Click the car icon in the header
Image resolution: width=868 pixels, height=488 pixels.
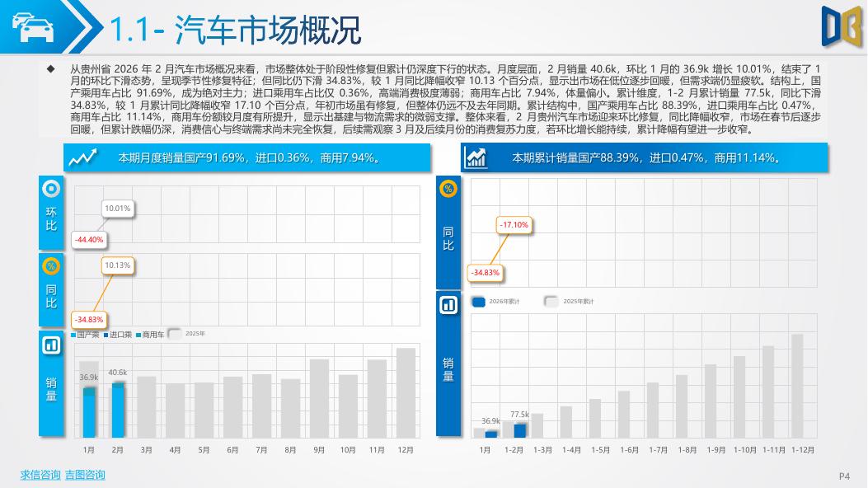pos(33,28)
